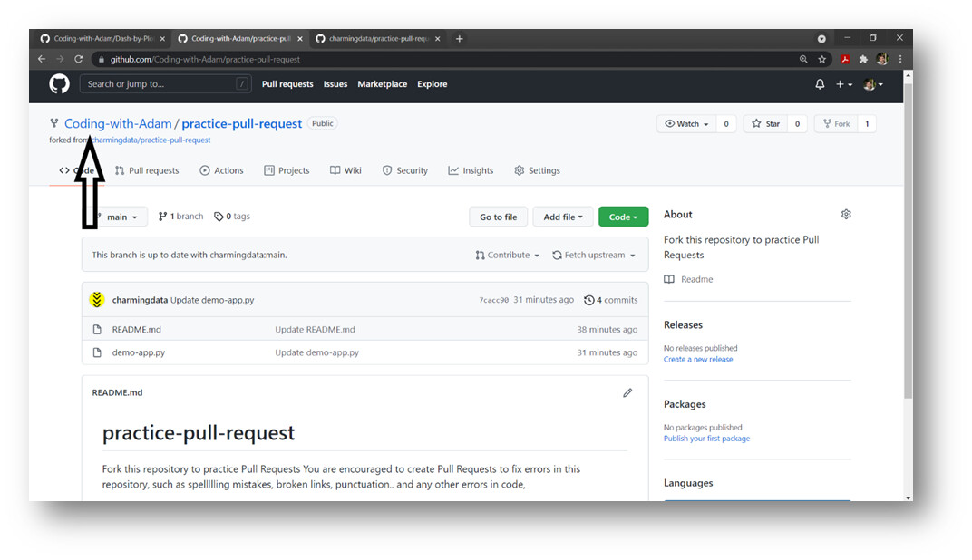Viewport: 972px width, 560px height.
Task: Open a new browser tab with plus
Action: pos(460,38)
